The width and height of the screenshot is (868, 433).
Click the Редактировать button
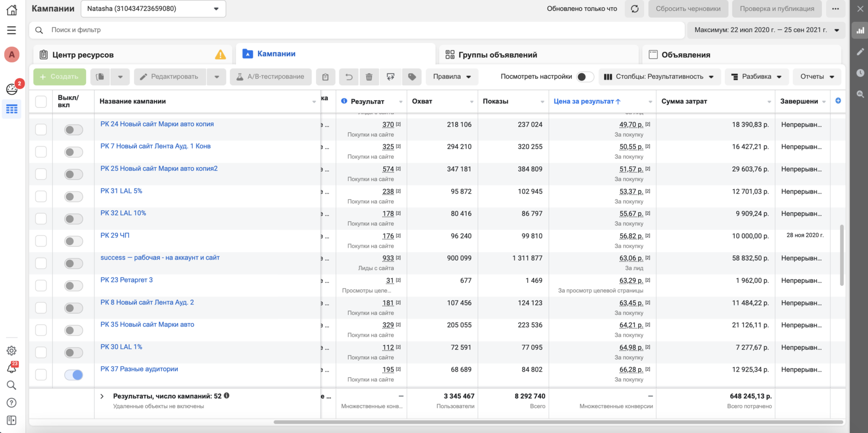170,77
